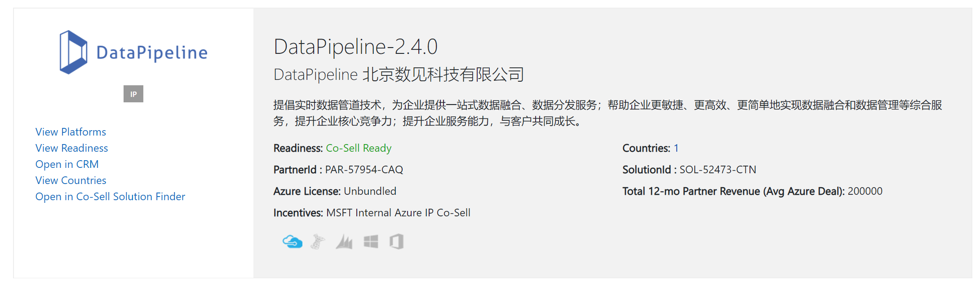Open the View Readiness link
Image resolution: width=980 pixels, height=285 pixels.
click(71, 148)
